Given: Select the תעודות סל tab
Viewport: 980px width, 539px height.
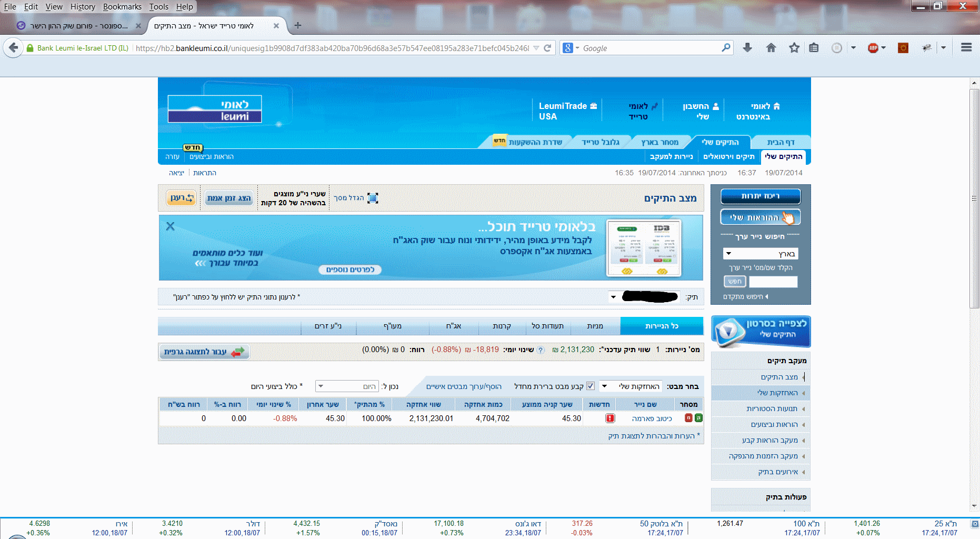Looking at the screenshot, I should pyautogui.click(x=547, y=326).
